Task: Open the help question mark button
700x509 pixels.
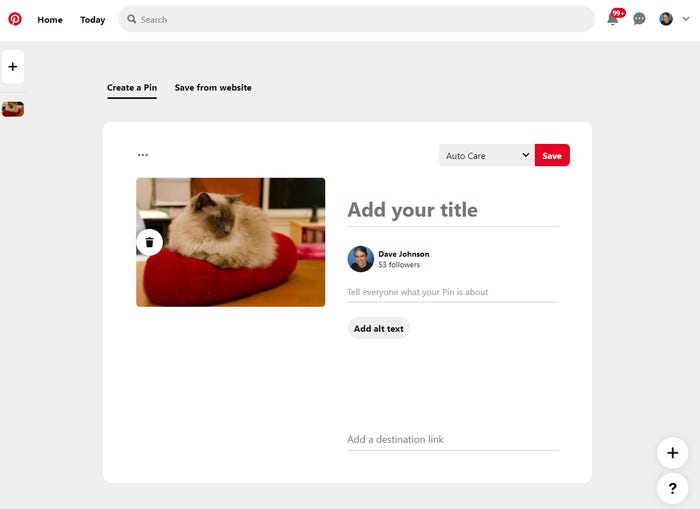Action: pyautogui.click(x=672, y=488)
